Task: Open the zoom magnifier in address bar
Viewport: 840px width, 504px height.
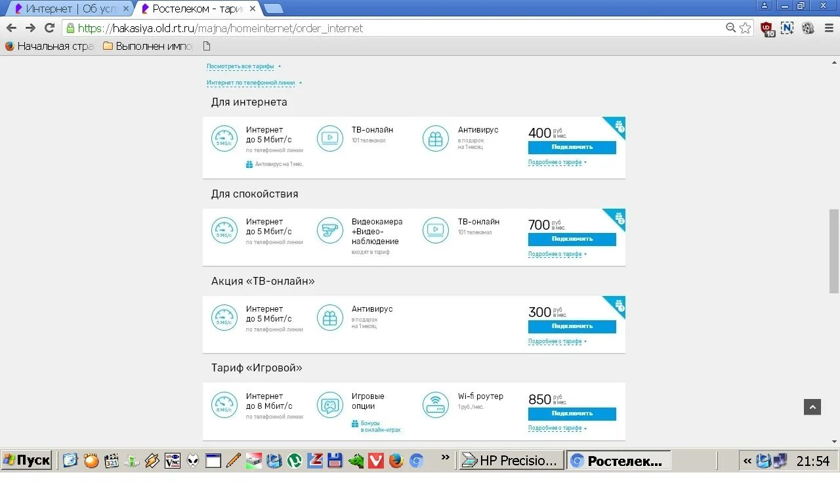Action: tap(730, 28)
